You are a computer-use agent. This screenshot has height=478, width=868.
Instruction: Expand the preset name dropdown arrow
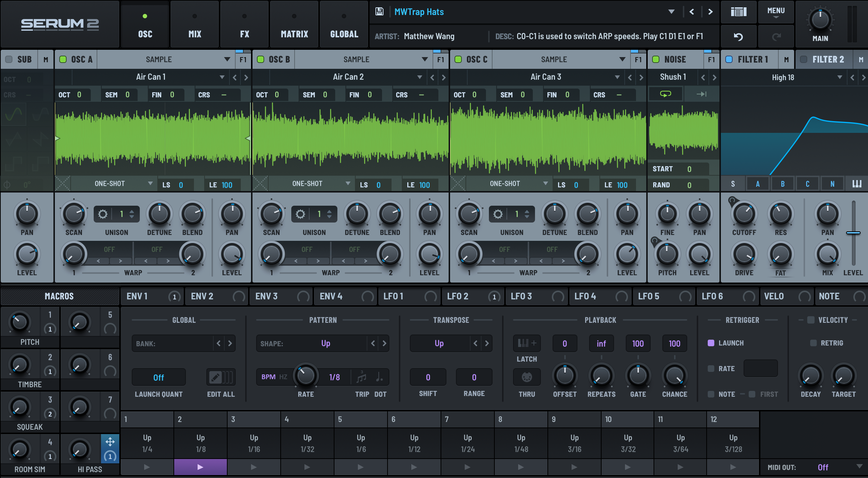pyautogui.click(x=671, y=12)
